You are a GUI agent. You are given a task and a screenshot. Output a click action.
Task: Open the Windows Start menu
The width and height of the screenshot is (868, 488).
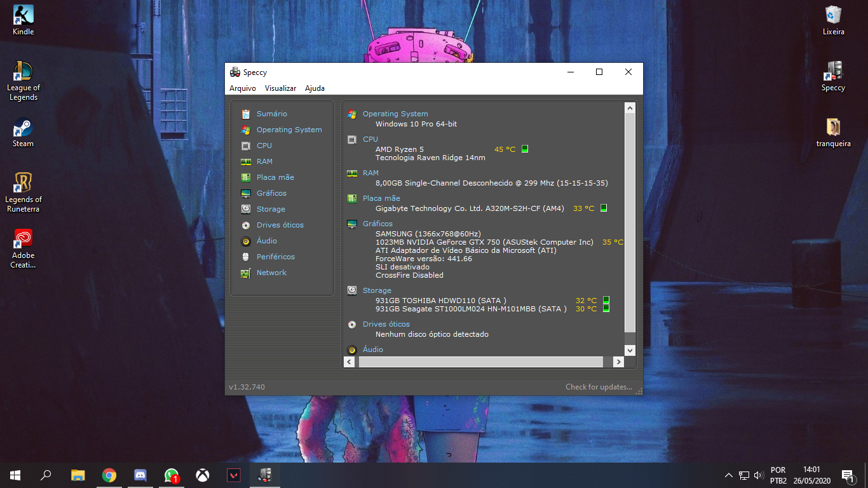tap(15, 475)
